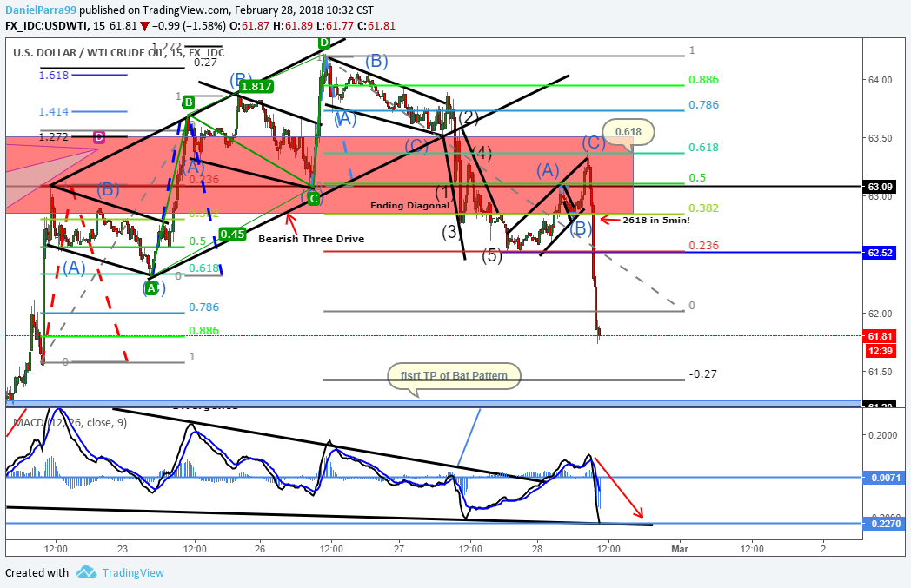Open the DanielParra99 author profile link
The image size is (911, 588).
click(41, 10)
